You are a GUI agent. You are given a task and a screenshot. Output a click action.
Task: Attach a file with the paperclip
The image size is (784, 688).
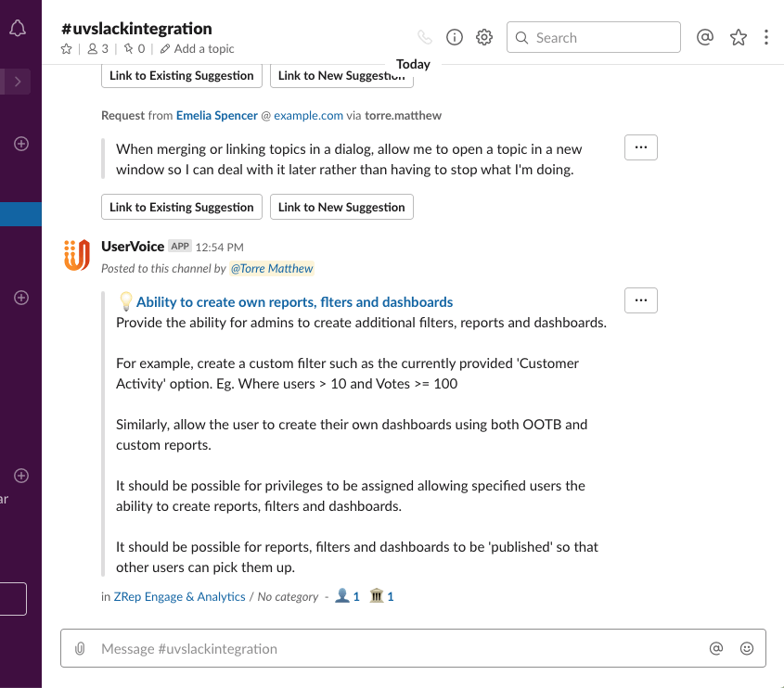(80, 648)
